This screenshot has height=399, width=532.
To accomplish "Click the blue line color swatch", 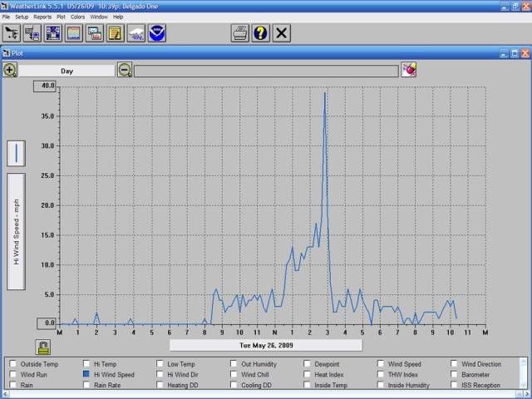I will [x=16, y=152].
